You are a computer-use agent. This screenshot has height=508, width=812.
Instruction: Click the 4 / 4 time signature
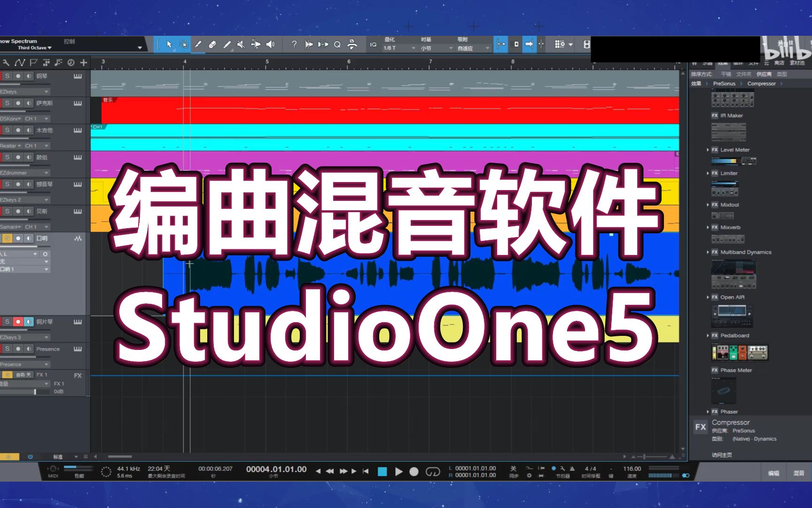pos(590,468)
